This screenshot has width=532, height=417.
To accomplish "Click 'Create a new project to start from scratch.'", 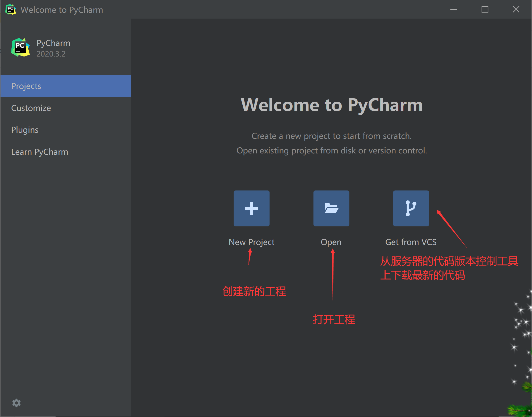I will (x=332, y=136).
